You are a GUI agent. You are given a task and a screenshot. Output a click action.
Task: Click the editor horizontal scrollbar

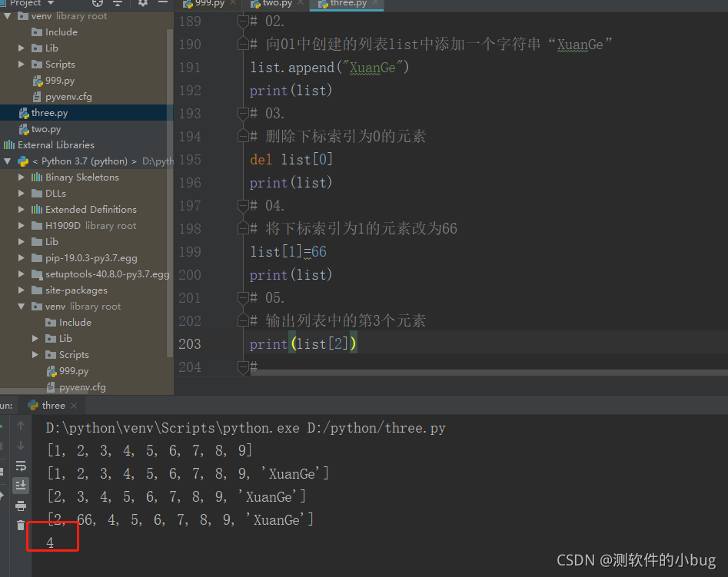point(489,373)
